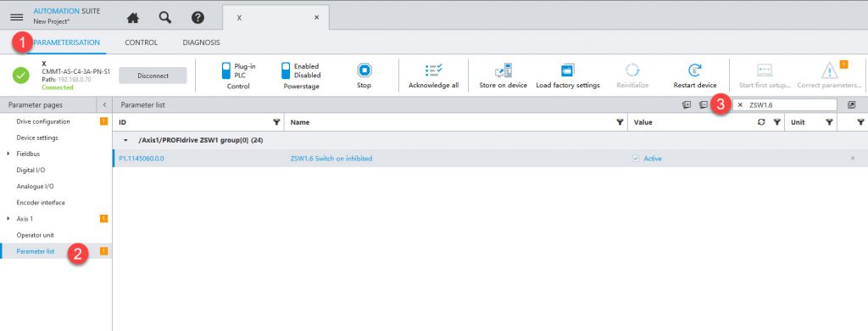Toggle the Plug-in / PLC control switch
This screenshot has width=868, height=331.
tap(225, 70)
